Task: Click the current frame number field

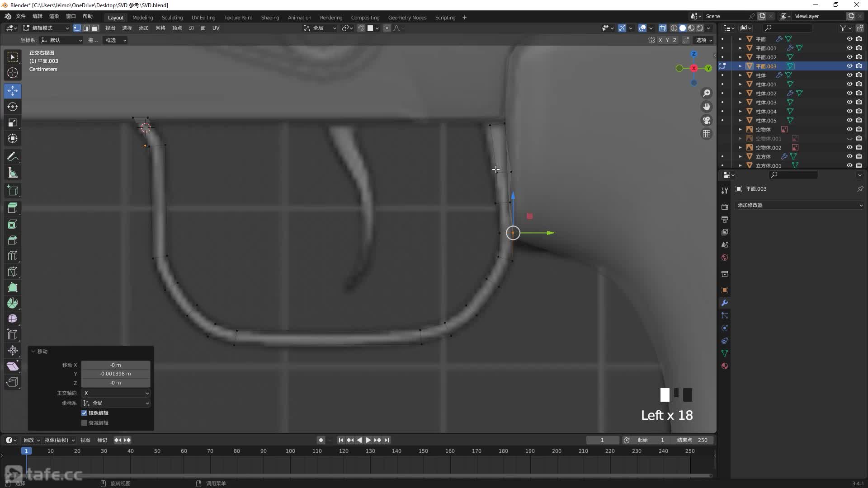Action: pos(602,440)
